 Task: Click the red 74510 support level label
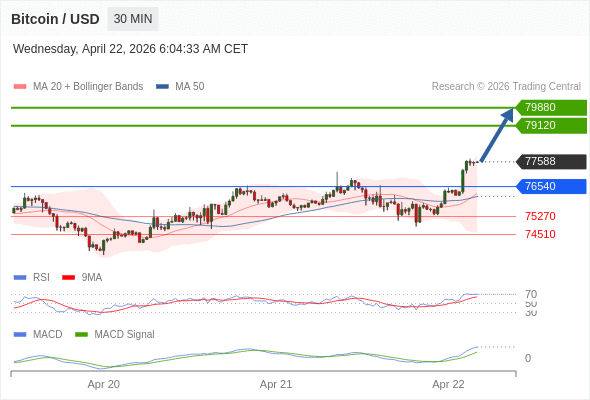540,234
